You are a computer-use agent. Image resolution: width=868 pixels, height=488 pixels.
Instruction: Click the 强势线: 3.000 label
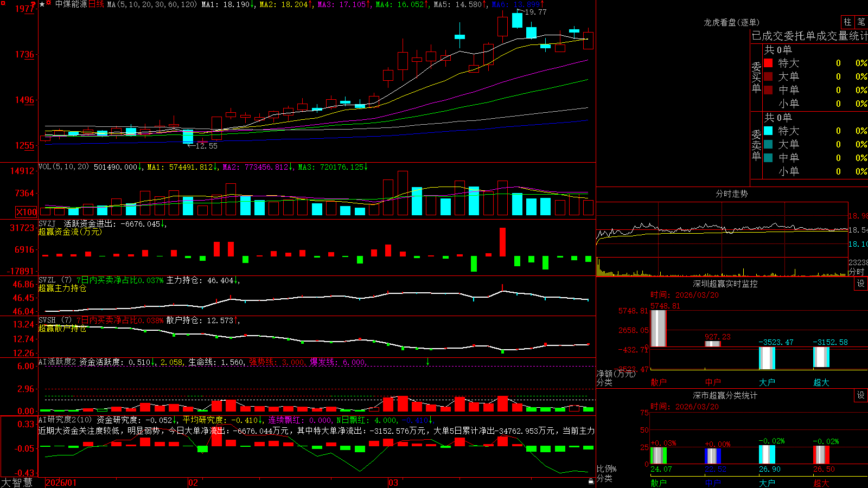tap(277, 362)
